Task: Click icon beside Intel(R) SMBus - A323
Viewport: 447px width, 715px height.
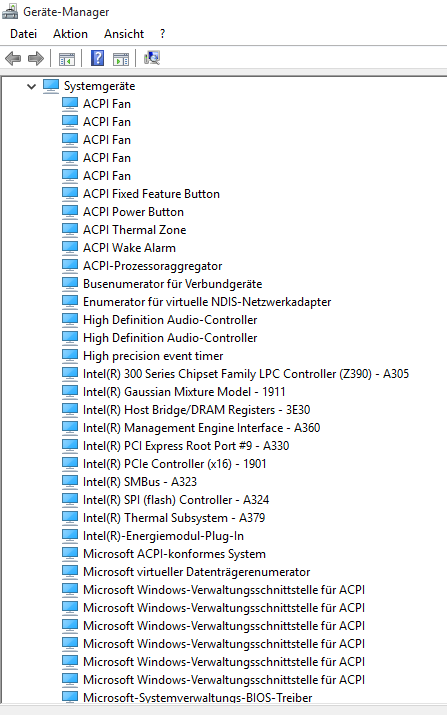Action: tap(70, 482)
